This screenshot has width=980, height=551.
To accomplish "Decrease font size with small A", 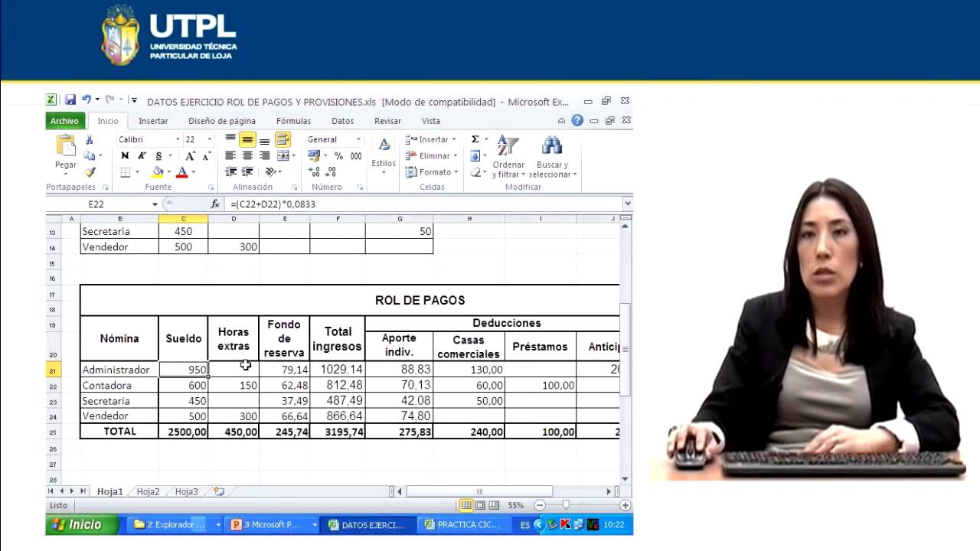I will pos(206,156).
